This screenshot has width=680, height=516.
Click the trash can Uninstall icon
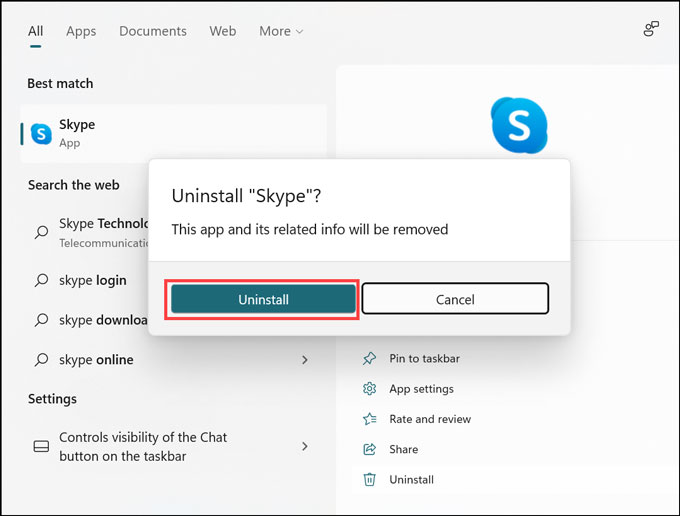click(x=369, y=480)
